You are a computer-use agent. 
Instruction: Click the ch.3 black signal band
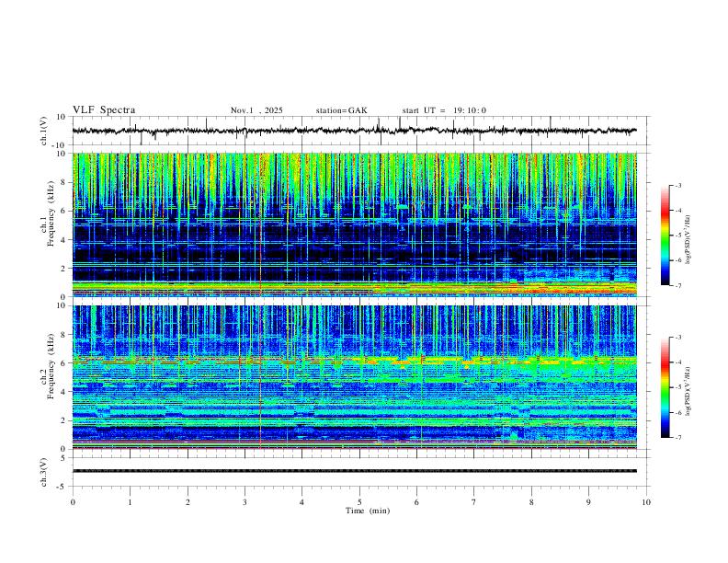(x=354, y=471)
